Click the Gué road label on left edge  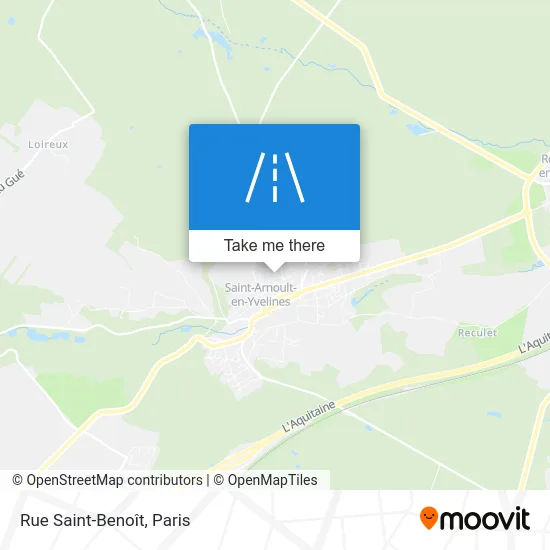12,182
